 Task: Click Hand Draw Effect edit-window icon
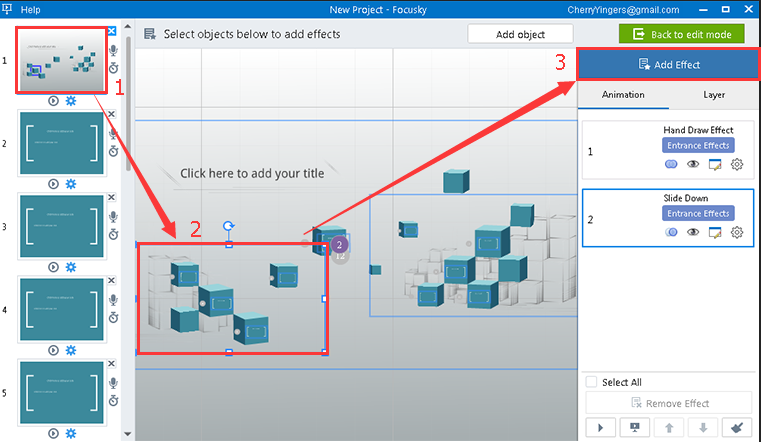715,164
